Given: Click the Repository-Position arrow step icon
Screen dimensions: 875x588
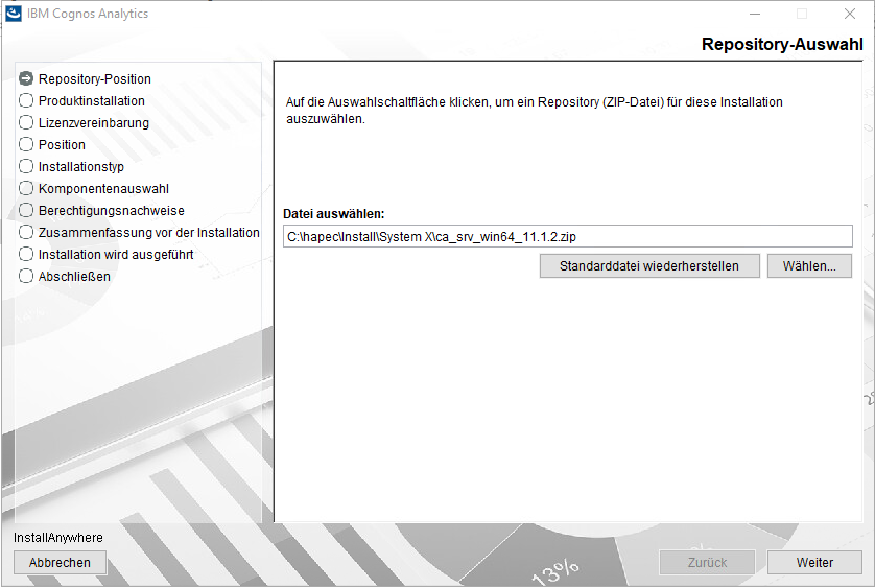Looking at the screenshot, I should [x=26, y=79].
